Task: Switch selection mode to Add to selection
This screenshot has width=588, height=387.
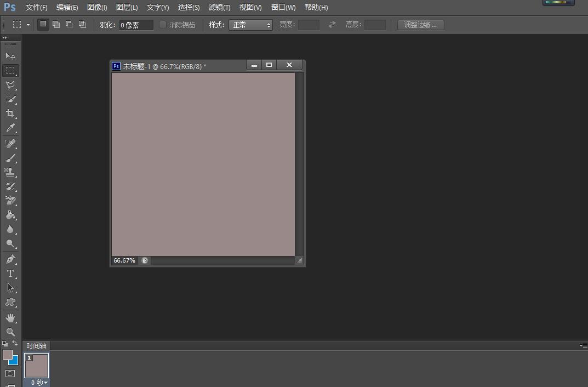Action: click(x=55, y=24)
